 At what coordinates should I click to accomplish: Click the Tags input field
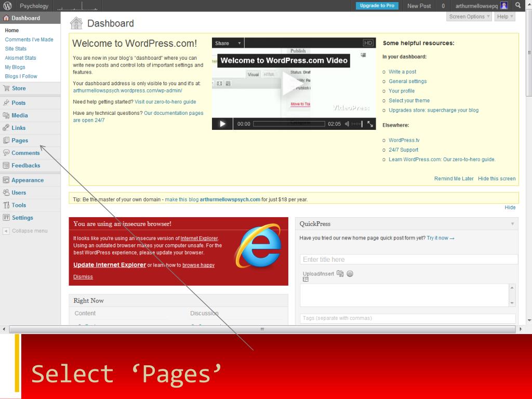click(407, 318)
